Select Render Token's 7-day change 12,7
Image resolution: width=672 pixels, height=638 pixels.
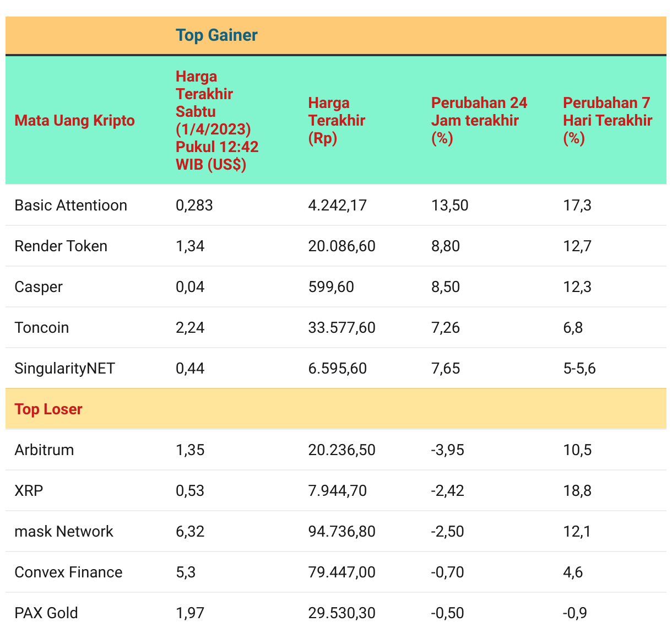coord(577,246)
